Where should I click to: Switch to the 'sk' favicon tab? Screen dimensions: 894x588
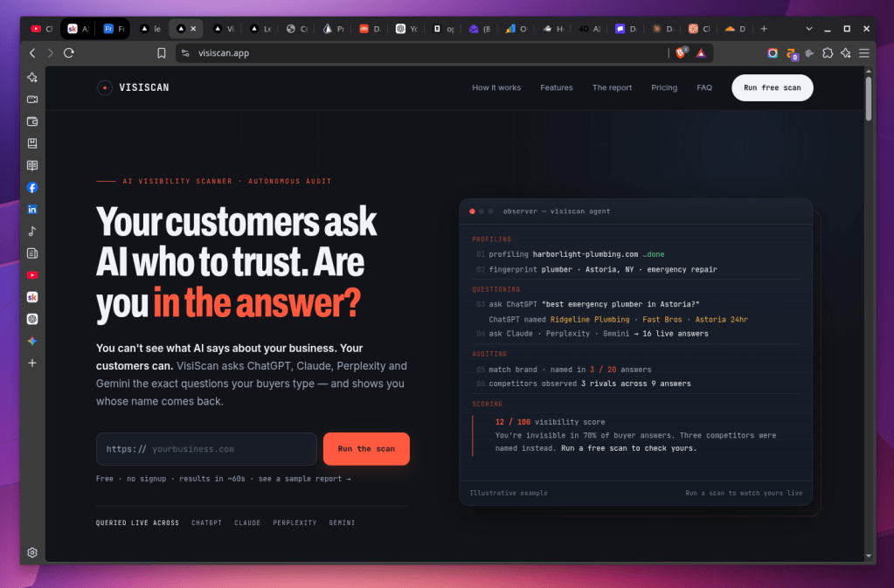point(78,29)
